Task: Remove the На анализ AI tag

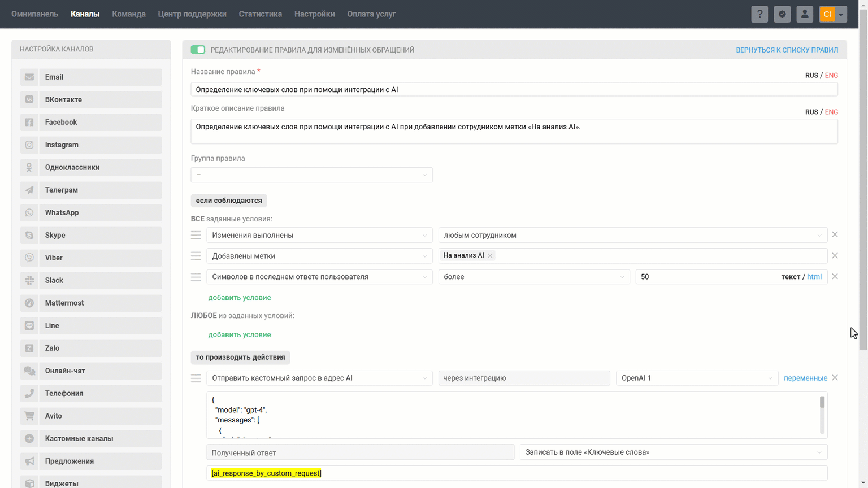Action: (x=490, y=256)
